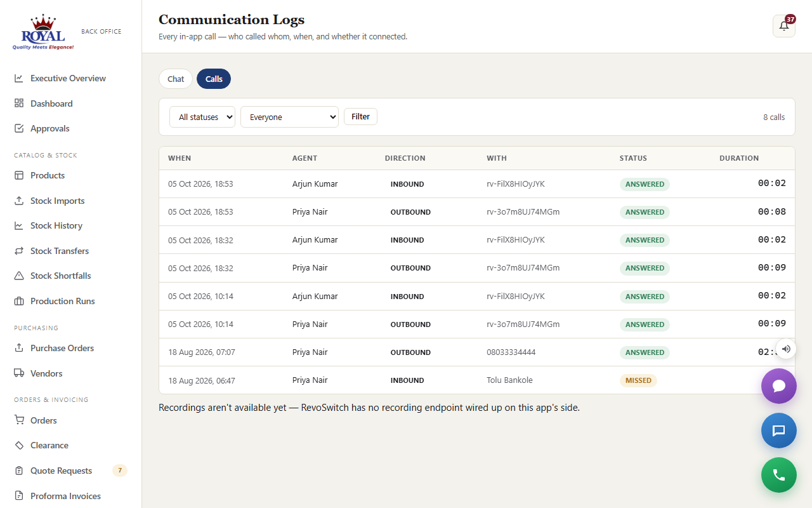
Task: Click the Approvals checkmark icon
Action: (19, 128)
